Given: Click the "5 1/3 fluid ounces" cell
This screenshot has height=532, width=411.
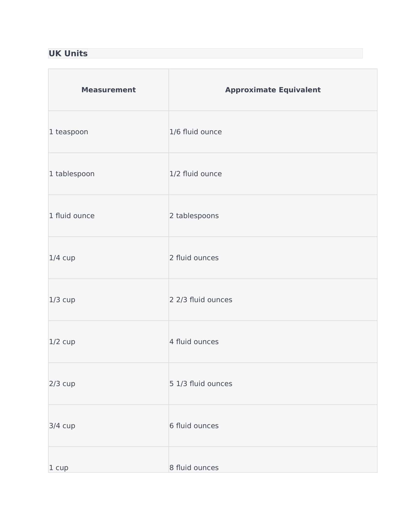Looking at the screenshot, I should pyautogui.click(x=201, y=384).
